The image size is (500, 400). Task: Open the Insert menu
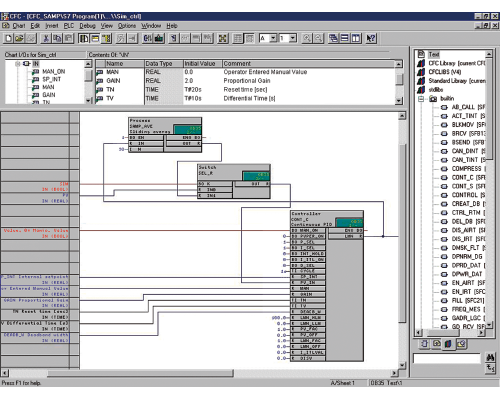coord(52,26)
